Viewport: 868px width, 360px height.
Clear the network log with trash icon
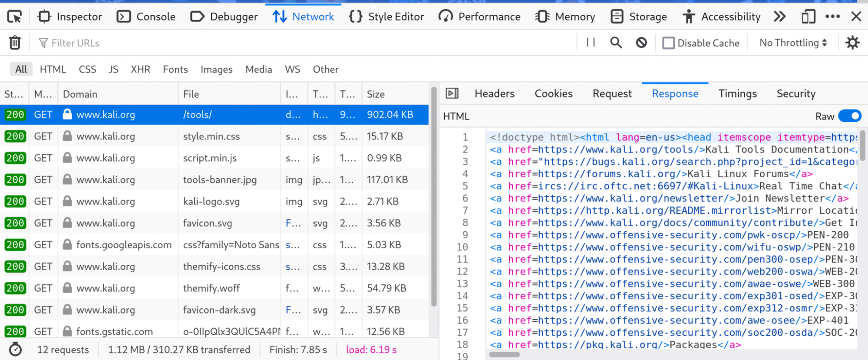click(x=15, y=43)
